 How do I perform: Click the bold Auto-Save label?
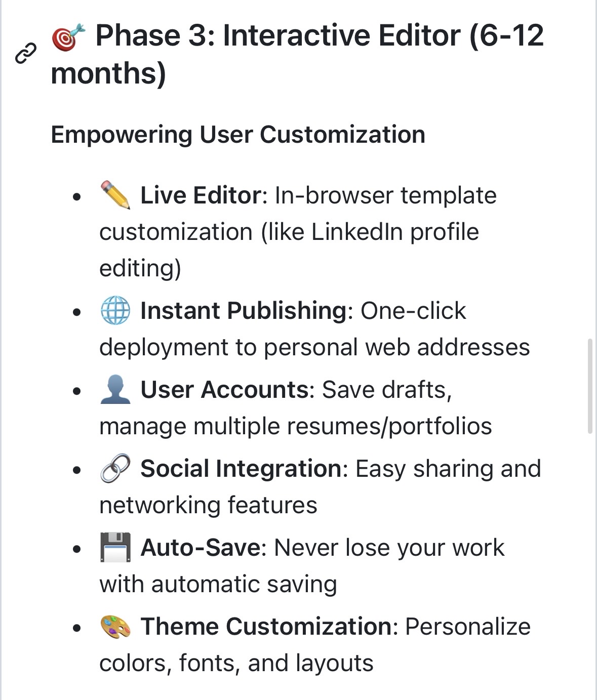click(200, 548)
